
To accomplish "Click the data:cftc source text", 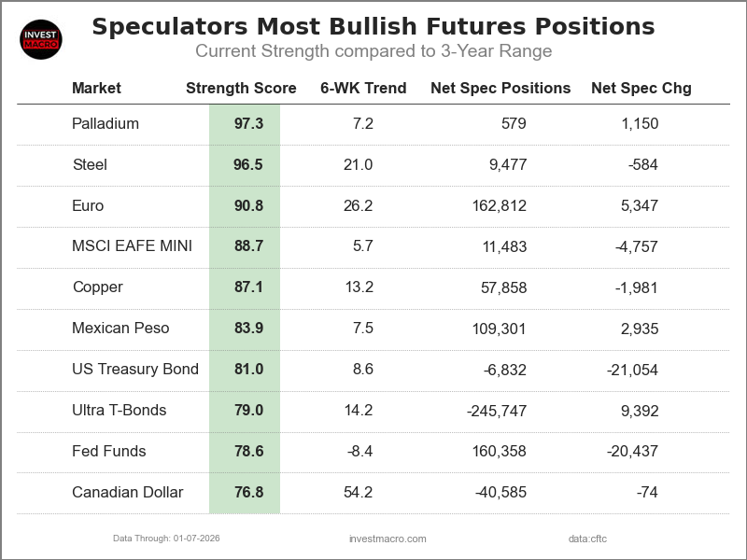I will 587,539.
